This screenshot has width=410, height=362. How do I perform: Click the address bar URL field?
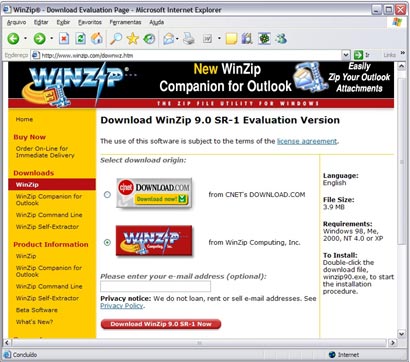191,55
